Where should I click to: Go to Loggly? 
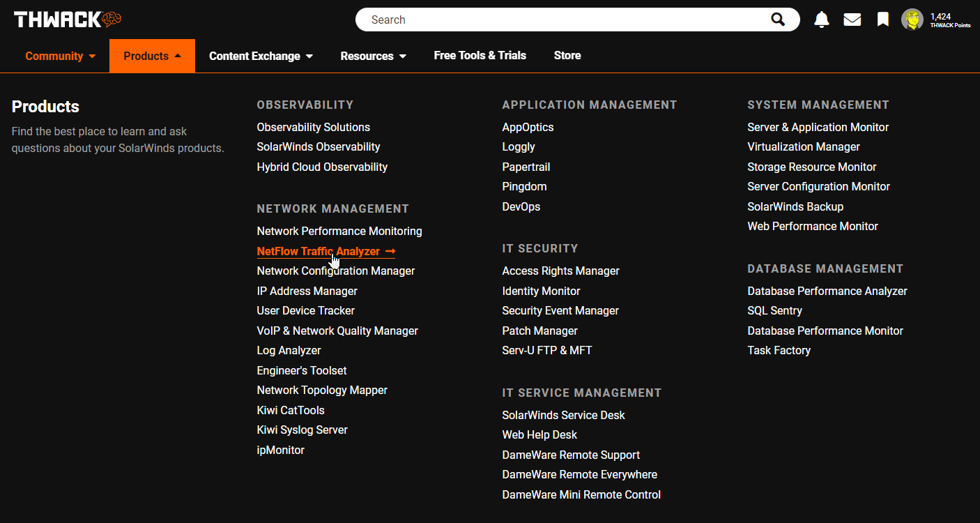519,146
